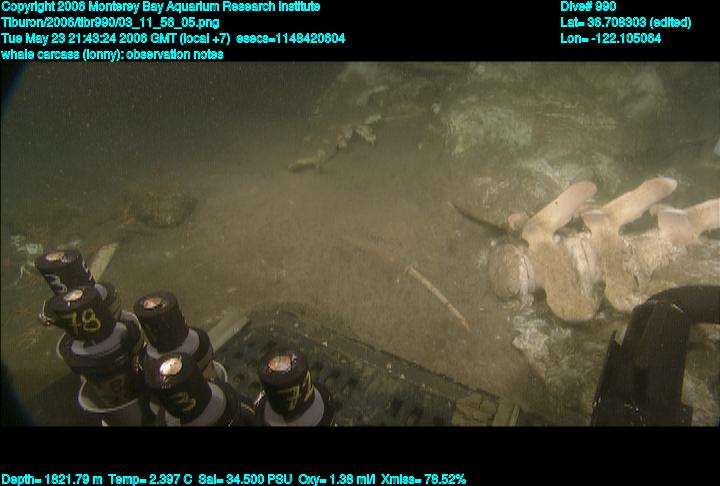Click the whale carcass observation notes caption

pos(116,54)
